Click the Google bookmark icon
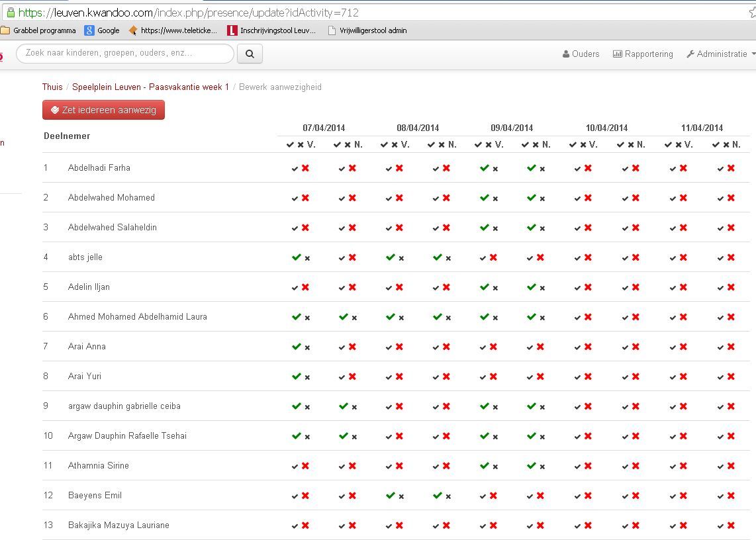Viewport: 756px width, 540px height. [x=89, y=30]
